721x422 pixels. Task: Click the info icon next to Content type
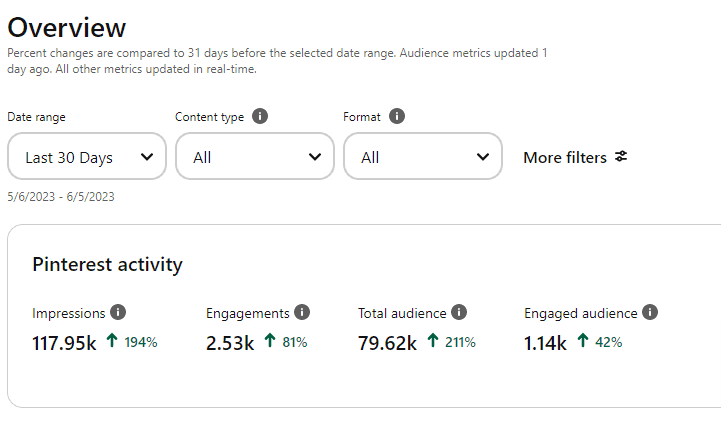coord(260,117)
